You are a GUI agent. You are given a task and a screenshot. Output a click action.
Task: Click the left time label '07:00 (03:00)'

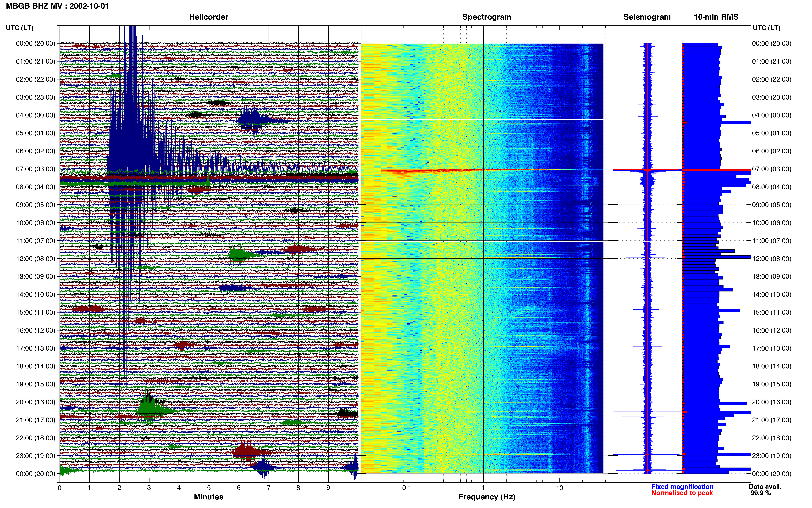tap(36, 169)
